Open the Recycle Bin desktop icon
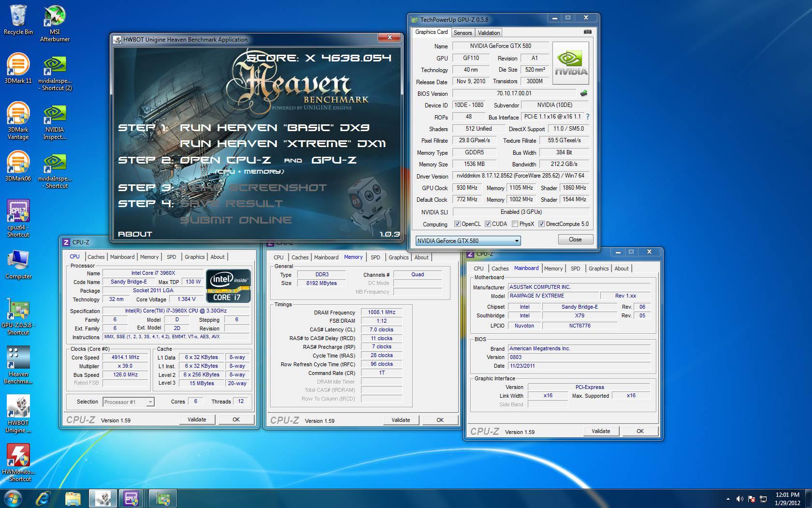This screenshot has height=508, width=812. coord(18,20)
